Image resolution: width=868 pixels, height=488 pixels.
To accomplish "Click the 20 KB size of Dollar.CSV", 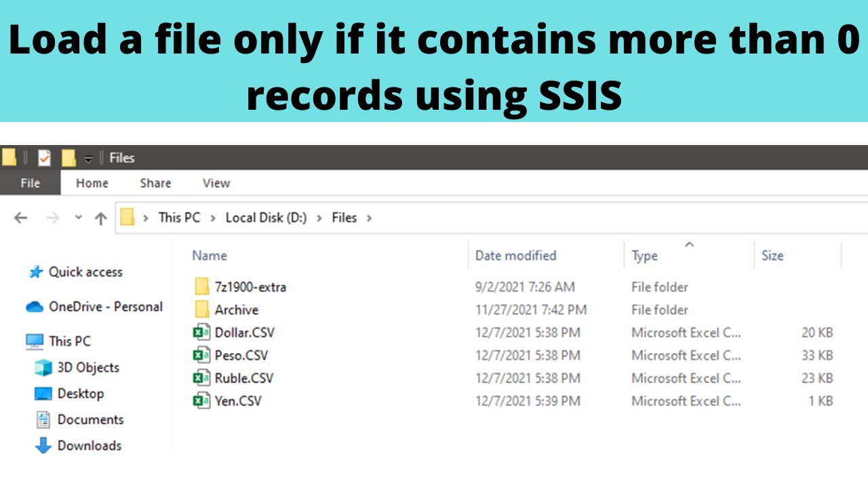I will [x=817, y=333].
